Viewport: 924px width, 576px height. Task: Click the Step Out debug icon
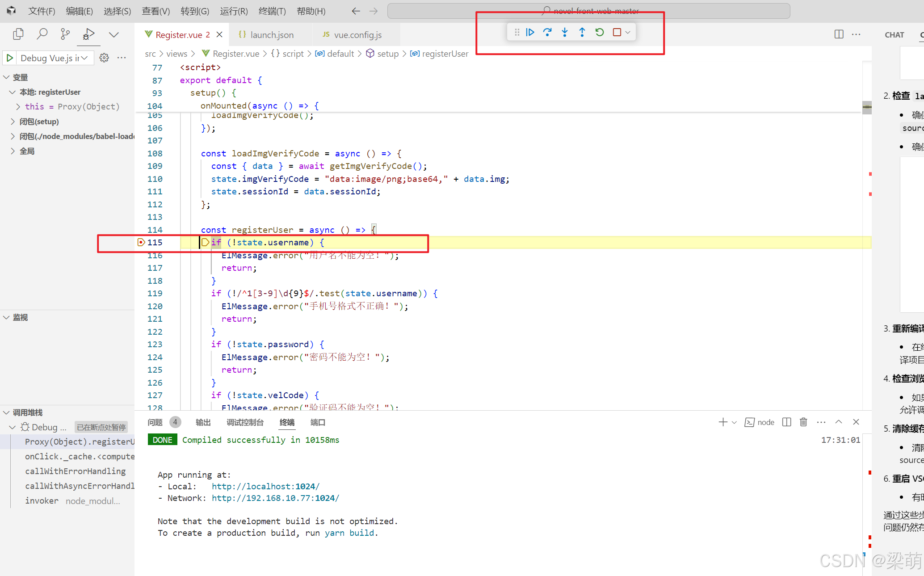(582, 32)
